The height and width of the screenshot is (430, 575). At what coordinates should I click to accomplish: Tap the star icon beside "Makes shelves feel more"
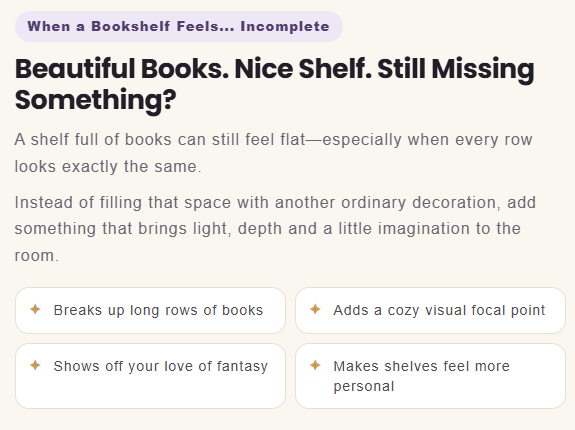point(315,365)
